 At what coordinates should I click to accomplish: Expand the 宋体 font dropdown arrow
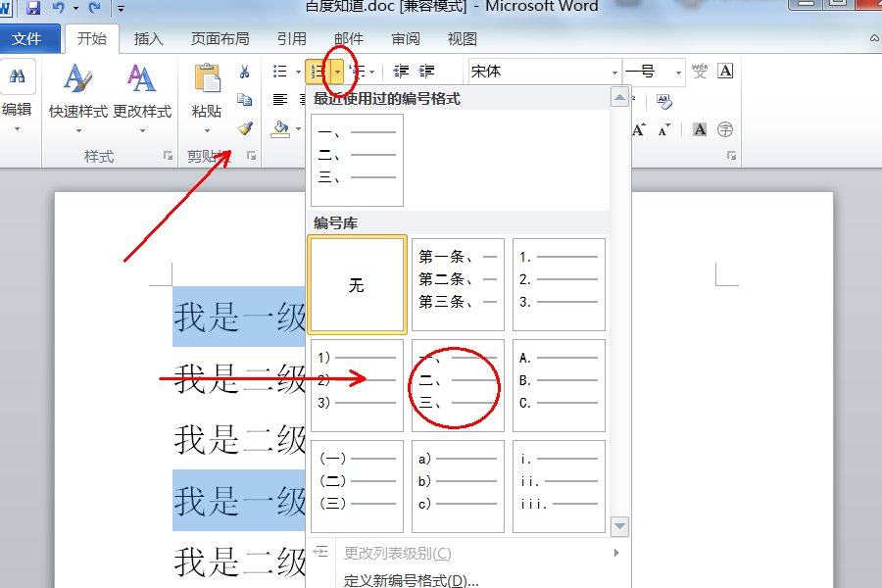(x=614, y=73)
